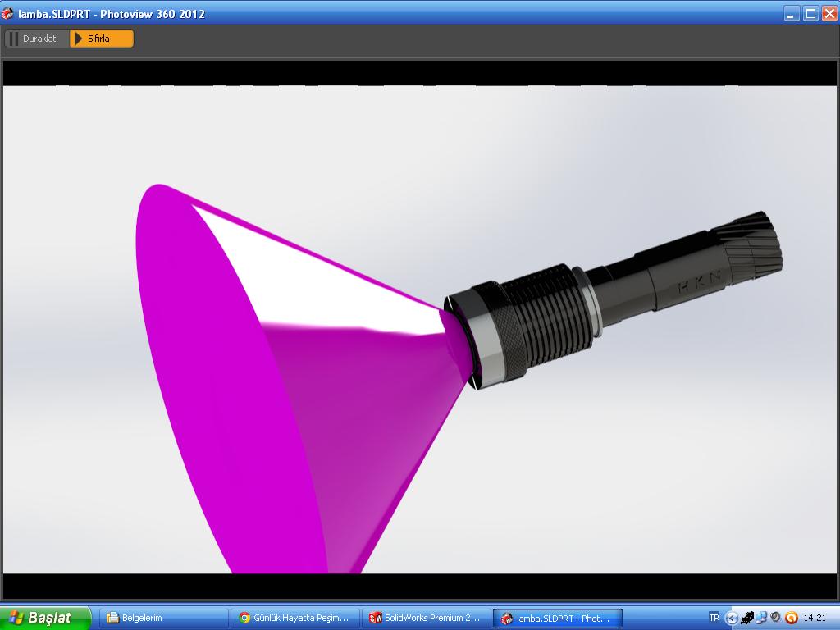Click the TR language indicator
Image resolution: width=840 pixels, height=630 pixels.
(x=714, y=618)
